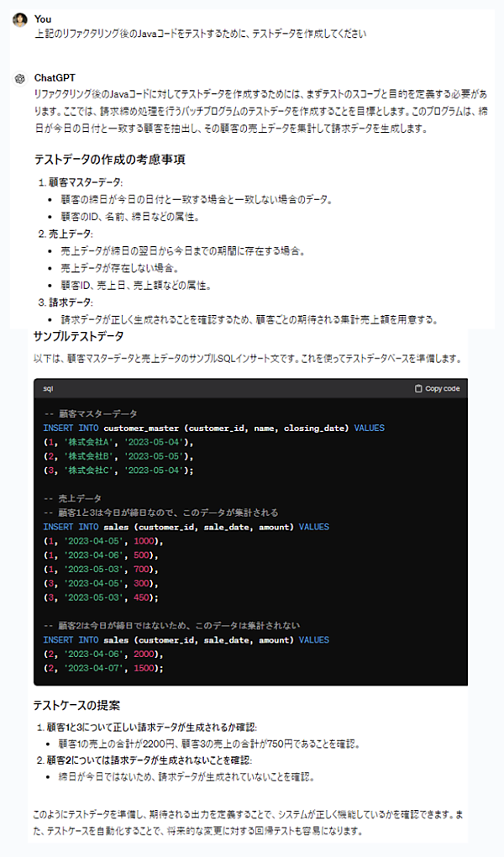The image size is (504, 857).
Task: Click the サンプルテストデータ heading
Action: [78, 336]
